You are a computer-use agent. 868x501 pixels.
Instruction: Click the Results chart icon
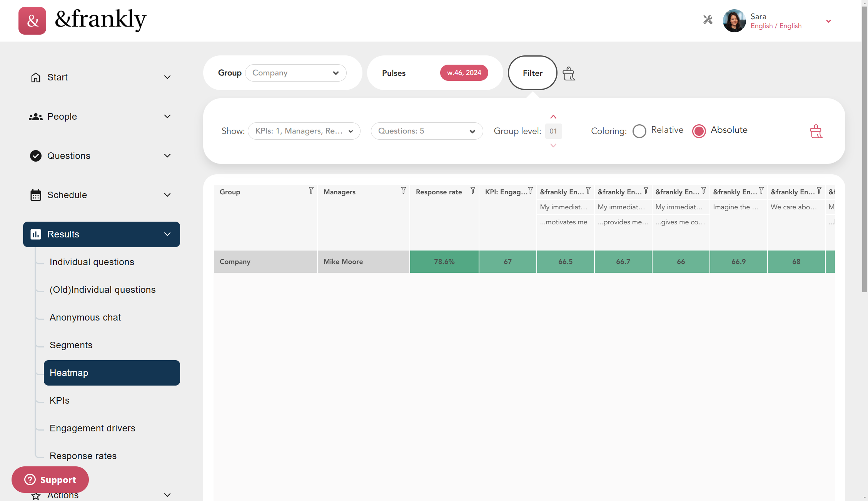pyautogui.click(x=36, y=234)
